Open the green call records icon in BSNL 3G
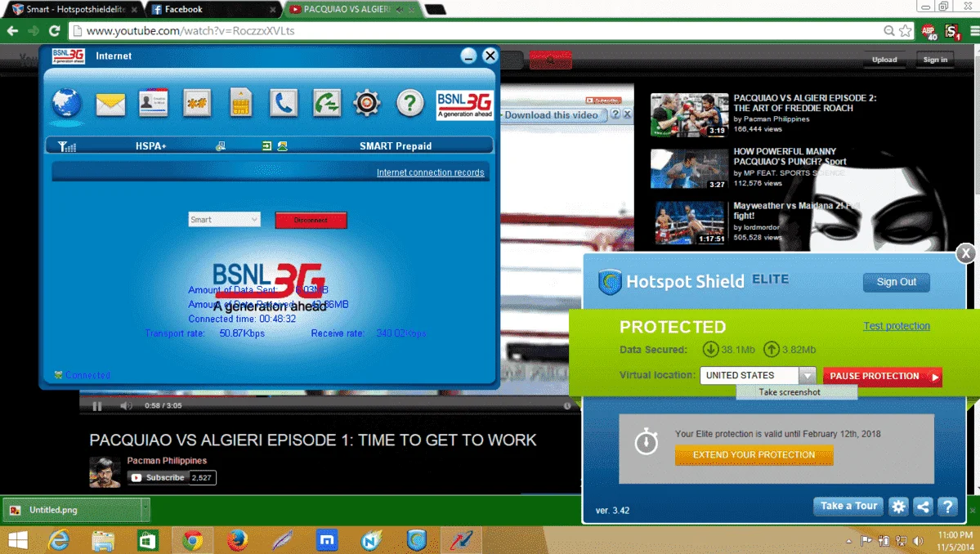Screen dimensions: 980x554 click(x=327, y=103)
